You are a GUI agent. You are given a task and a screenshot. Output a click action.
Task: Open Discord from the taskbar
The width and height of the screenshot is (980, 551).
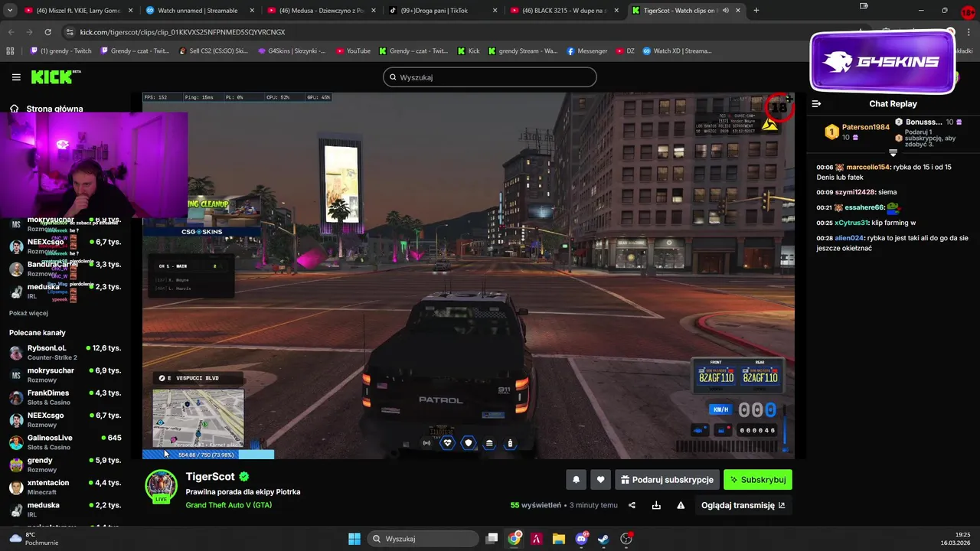tap(581, 539)
